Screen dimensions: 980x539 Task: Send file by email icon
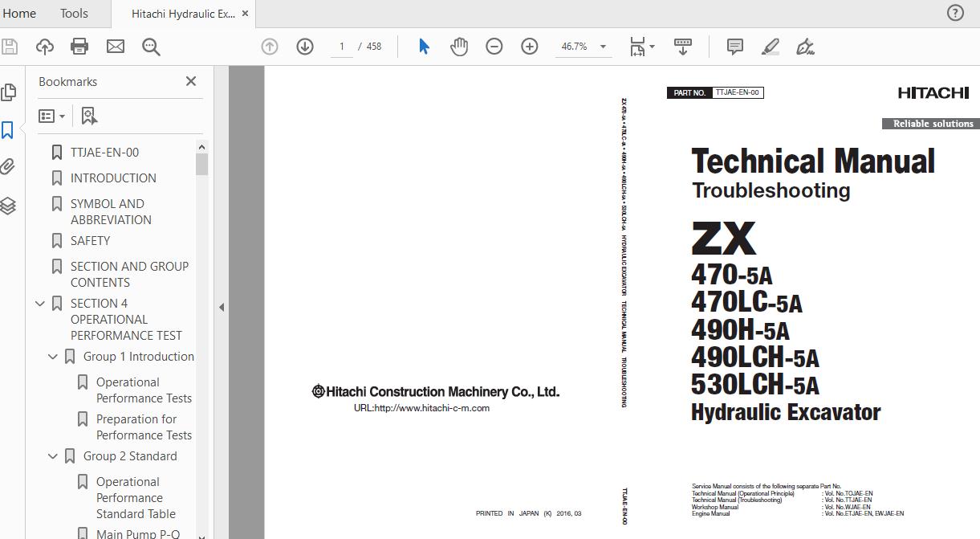[x=116, y=47]
